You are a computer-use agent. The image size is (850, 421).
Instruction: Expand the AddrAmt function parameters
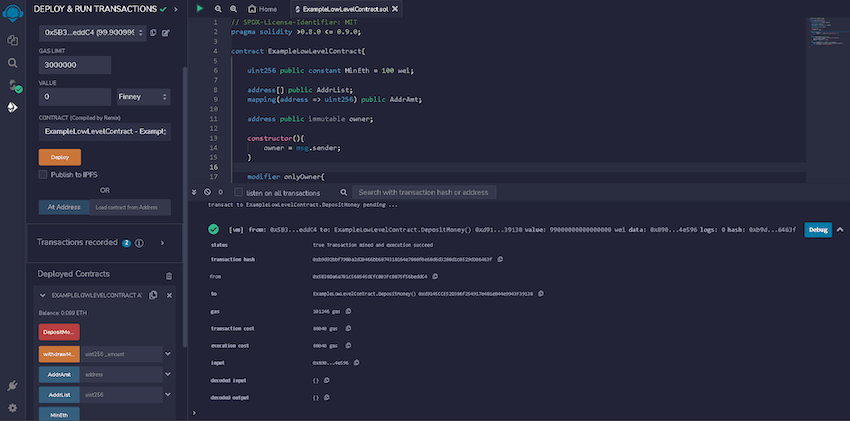[168, 374]
